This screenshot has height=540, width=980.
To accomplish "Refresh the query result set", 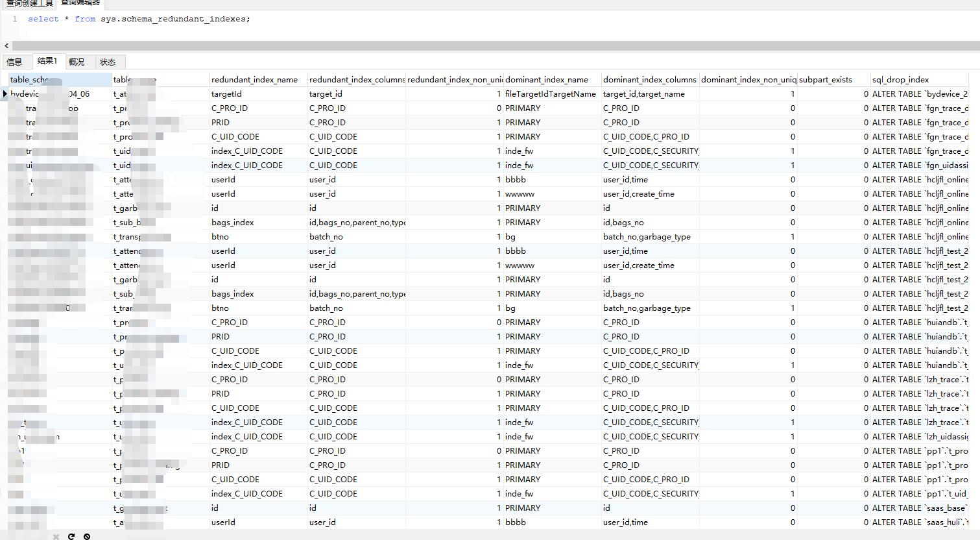I will [x=73, y=537].
